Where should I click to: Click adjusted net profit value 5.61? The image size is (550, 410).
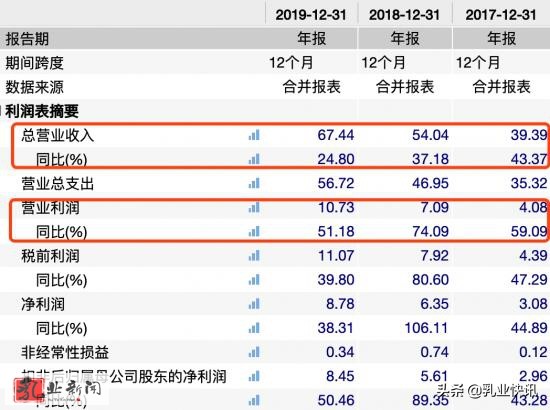[x=434, y=376]
